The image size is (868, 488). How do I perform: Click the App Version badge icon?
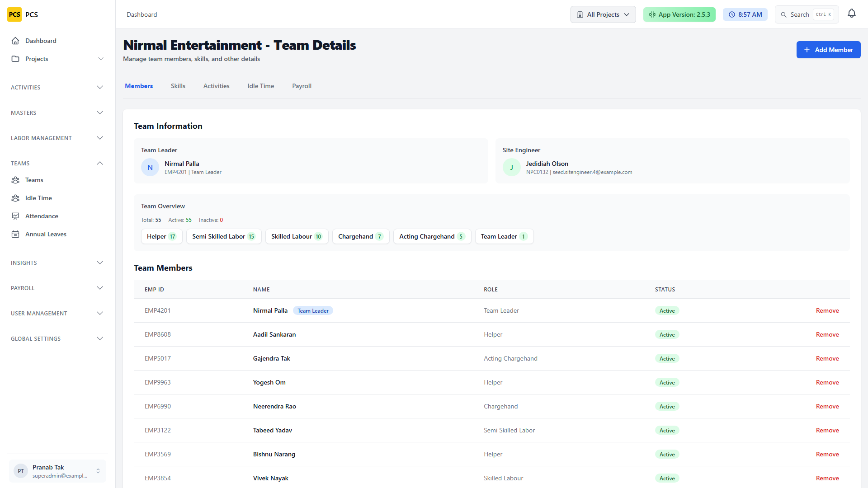click(652, 14)
